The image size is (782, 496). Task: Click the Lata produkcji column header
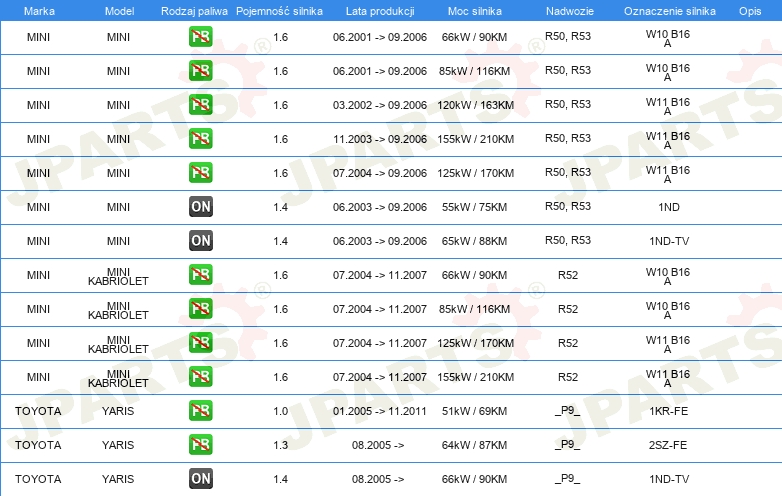[380, 10]
